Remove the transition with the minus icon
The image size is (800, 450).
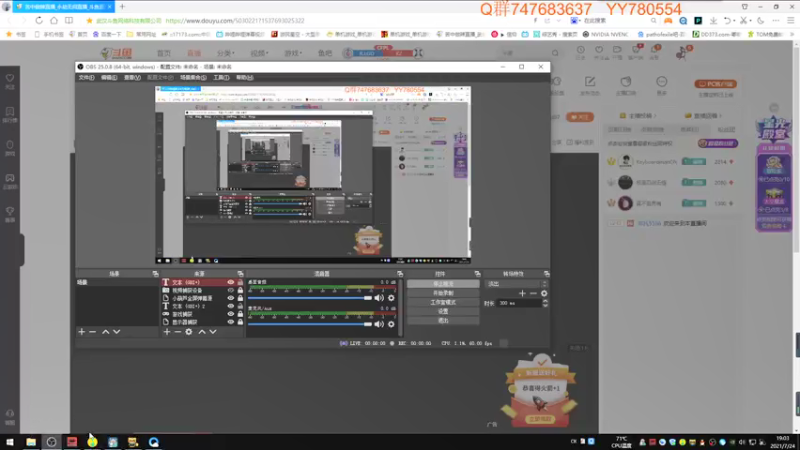[x=533, y=293]
